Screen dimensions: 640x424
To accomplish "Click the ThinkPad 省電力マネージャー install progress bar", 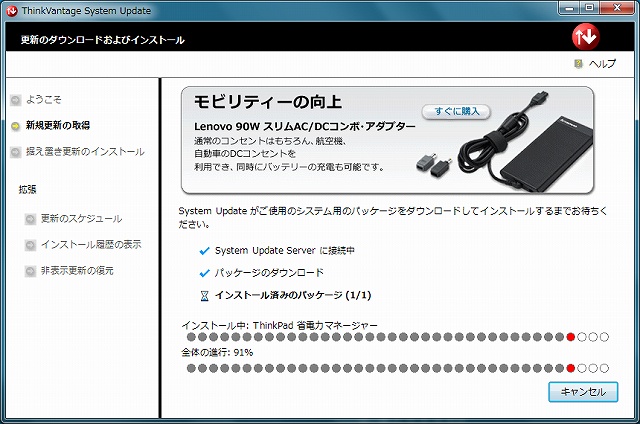I will click(x=398, y=337).
